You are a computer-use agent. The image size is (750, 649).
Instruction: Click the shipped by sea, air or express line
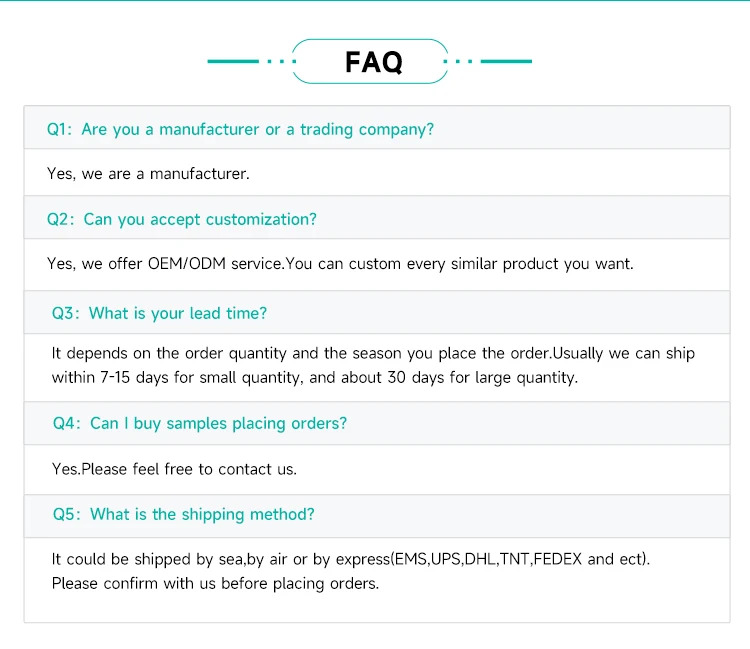tap(350, 558)
